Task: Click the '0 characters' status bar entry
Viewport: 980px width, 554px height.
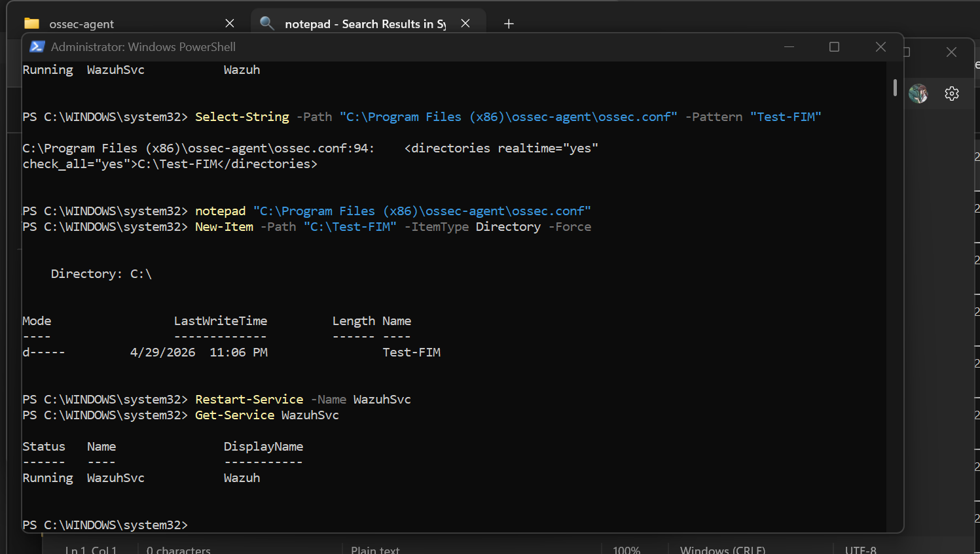Action: pyautogui.click(x=179, y=550)
